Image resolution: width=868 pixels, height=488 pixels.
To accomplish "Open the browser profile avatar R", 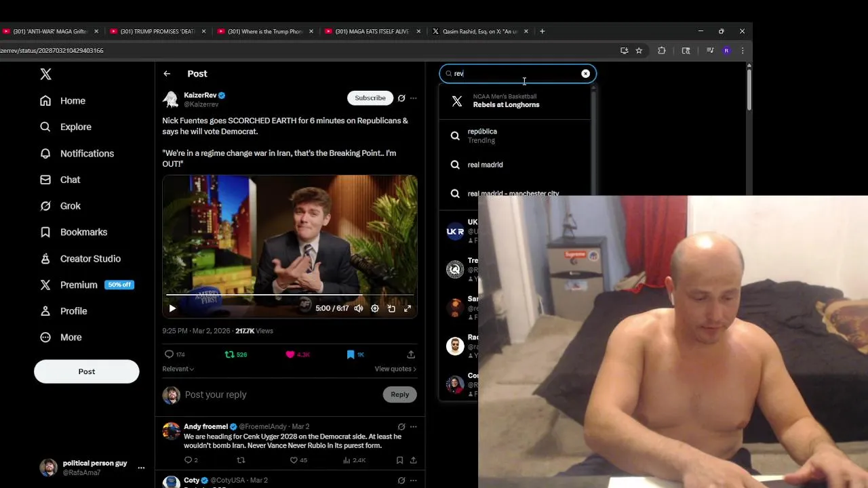I will (726, 50).
